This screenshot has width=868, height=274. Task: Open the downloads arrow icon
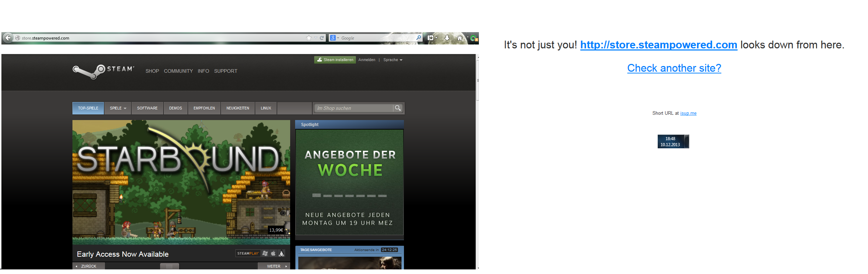[x=447, y=37]
